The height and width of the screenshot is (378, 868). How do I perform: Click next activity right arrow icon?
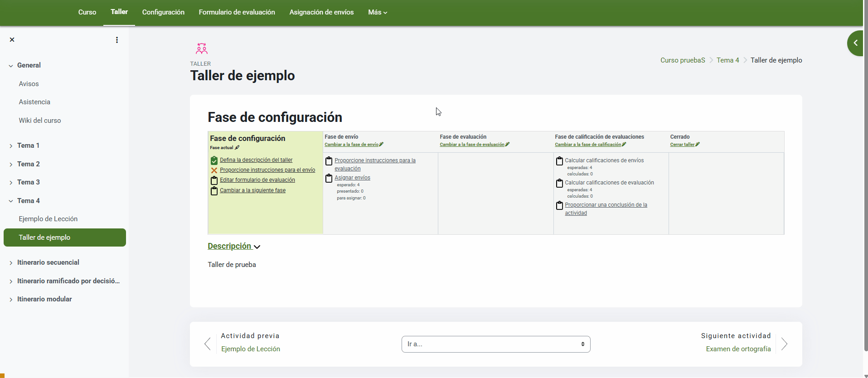(784, 344)
